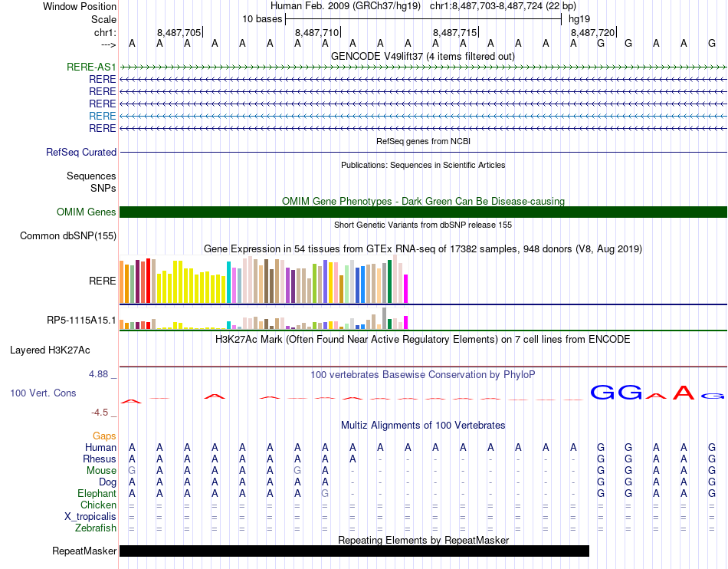Click the hg19 text beside the scale bar
This screenshot has width=728, height=569.
coord(579,19)
